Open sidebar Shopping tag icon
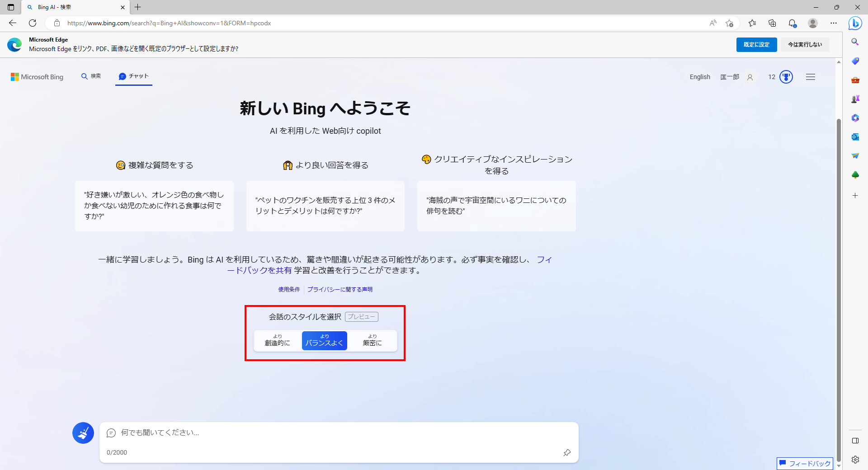The width and height of the screenshot is (868, 470). point(855,61)
